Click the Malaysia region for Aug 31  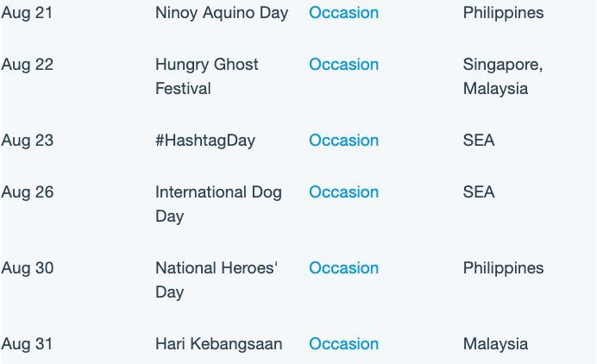click(495, 344)
